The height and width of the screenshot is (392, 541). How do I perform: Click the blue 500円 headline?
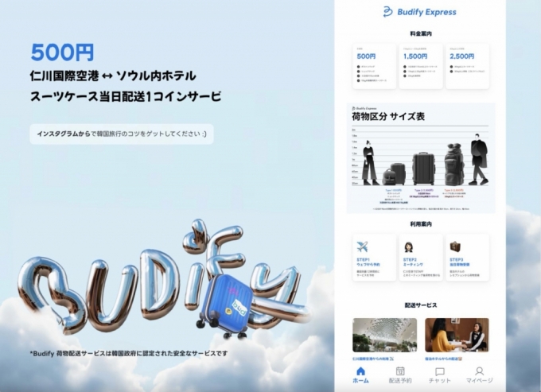[x=62, y=52]
